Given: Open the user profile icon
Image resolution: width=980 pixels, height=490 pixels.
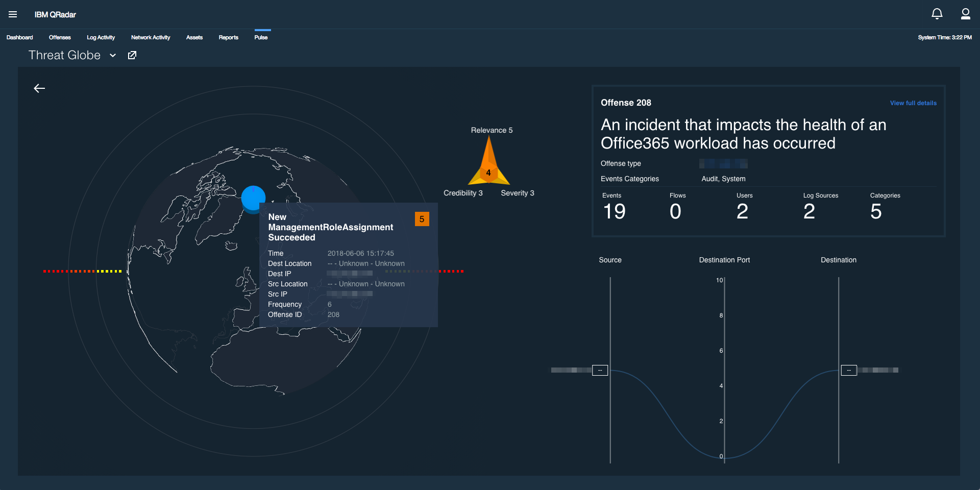Looking at the screenshot, I should click(966, 14).
